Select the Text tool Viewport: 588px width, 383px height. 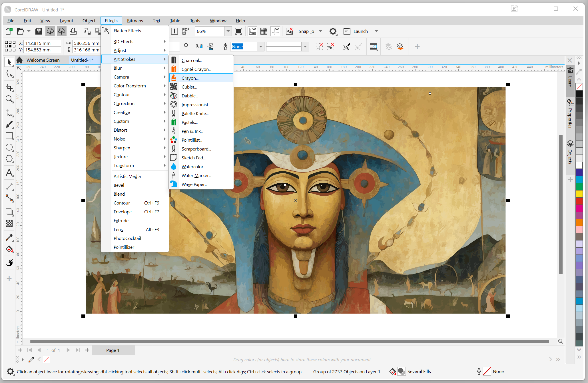click(x=9, y=173)
